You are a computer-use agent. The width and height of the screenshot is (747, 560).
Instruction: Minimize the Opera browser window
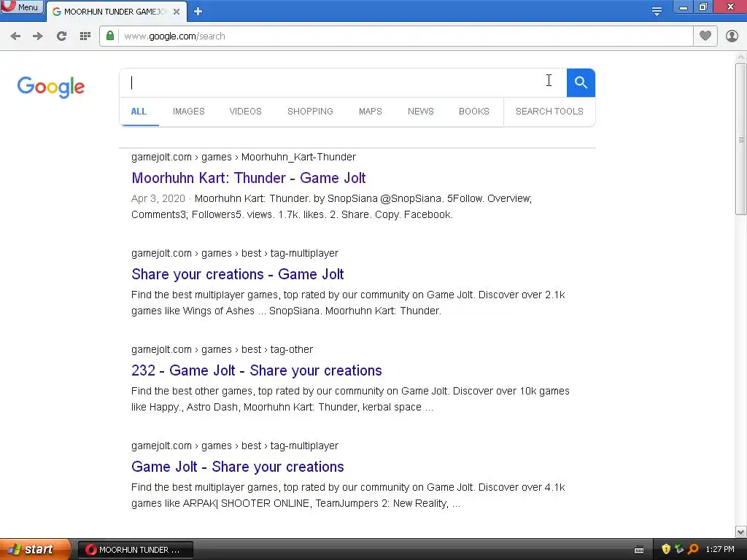(683, 7)
